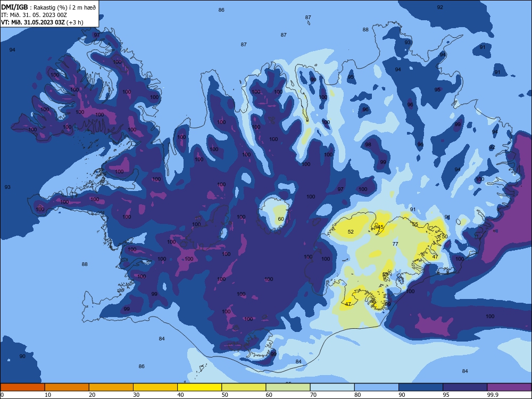
Task: Click the 'IT: Mið. 31. 05. 2023 00Z' line
Action: [34, 15]
